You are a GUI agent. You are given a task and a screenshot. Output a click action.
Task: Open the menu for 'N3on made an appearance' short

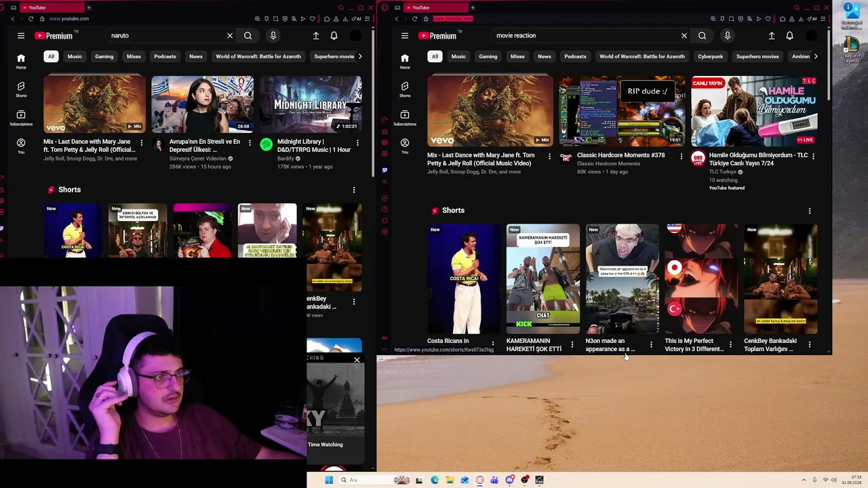click(651, 345)
